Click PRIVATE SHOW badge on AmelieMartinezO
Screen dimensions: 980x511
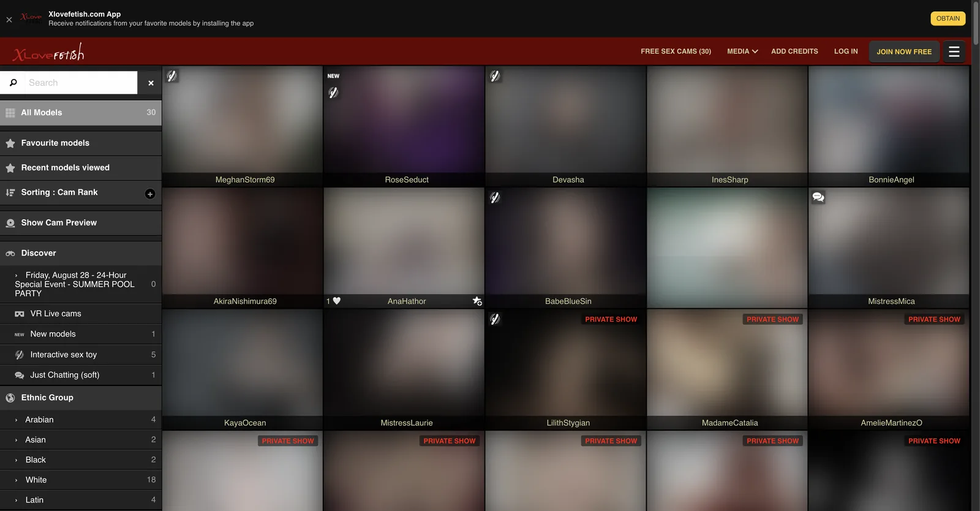click(x=934, y=319)
